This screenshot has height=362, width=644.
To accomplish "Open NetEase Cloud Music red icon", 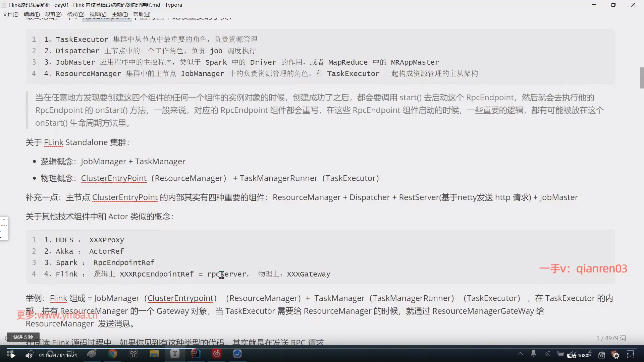I will coord(217,354).
